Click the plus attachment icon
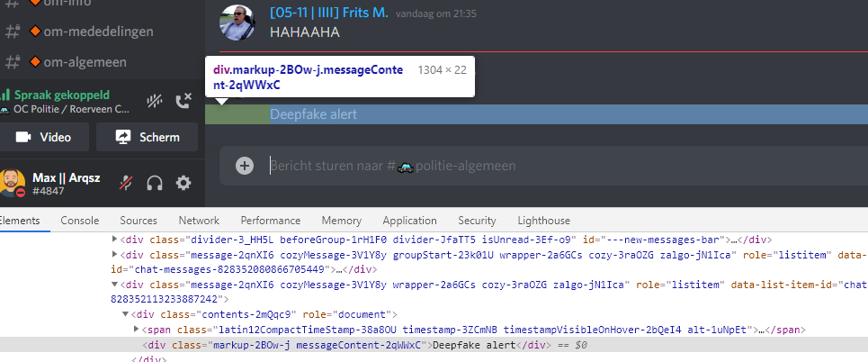868x362 pixels. 244,165
